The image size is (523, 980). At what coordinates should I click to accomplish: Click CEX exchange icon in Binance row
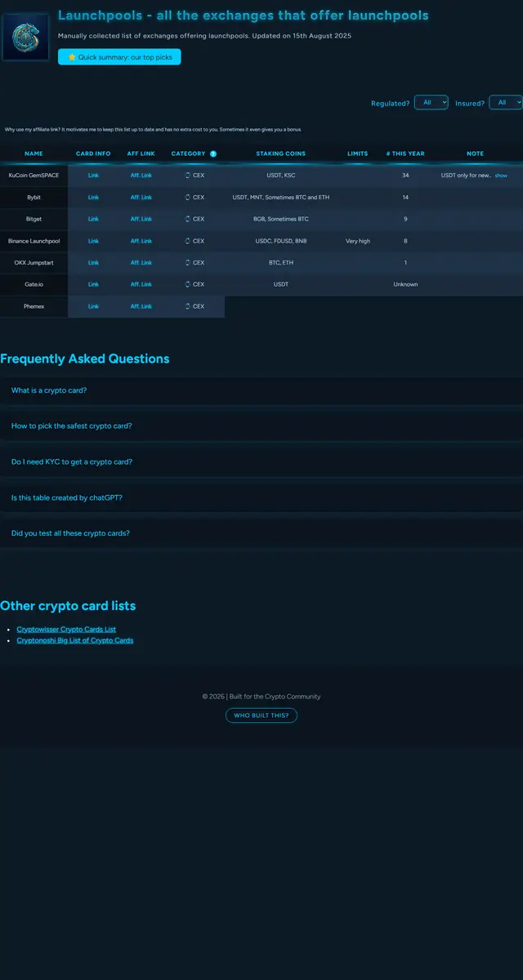pos(188,241)
